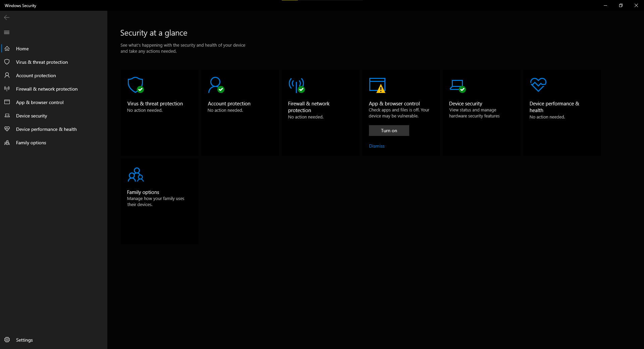Screen dimensions: 644x349
Task: Dismiss the App & browser control warning
Action: tap(377, 146)
